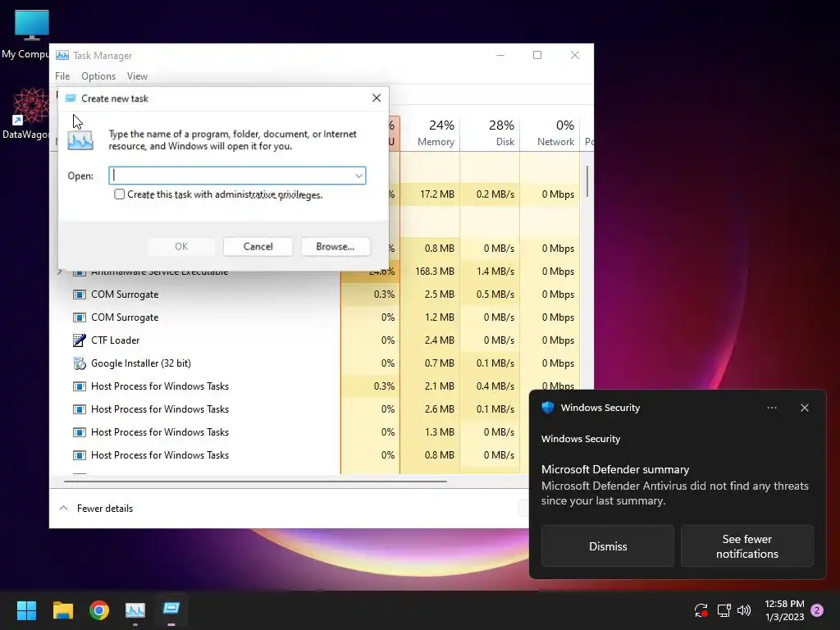Open the network tray icon
Viewport: 840px width, 630px height.
click(724, 610)
